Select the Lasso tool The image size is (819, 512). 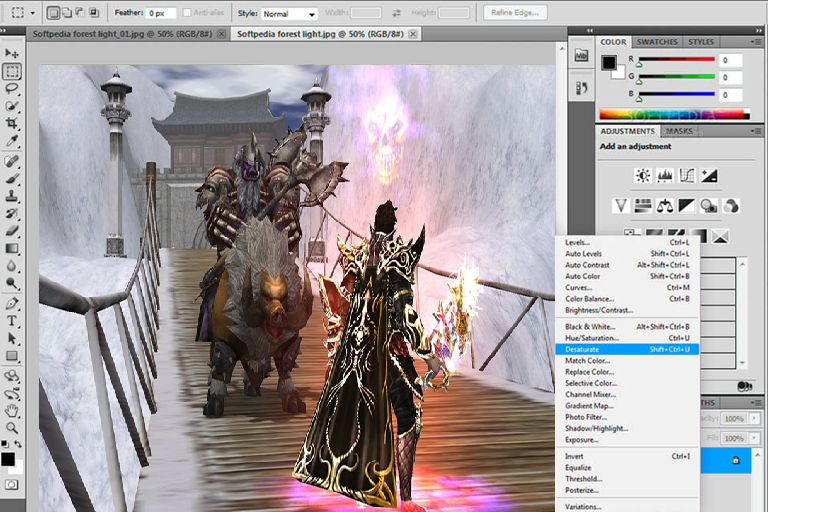pos(11,88)
